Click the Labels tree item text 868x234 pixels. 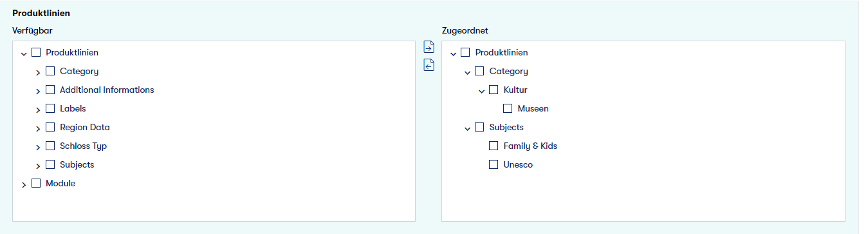(x=73, y=108)
